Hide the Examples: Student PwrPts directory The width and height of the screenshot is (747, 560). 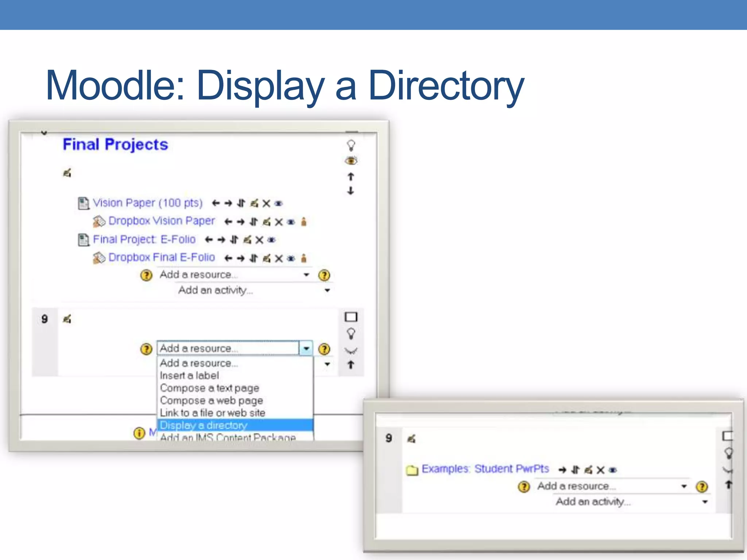tap(613, 470)
